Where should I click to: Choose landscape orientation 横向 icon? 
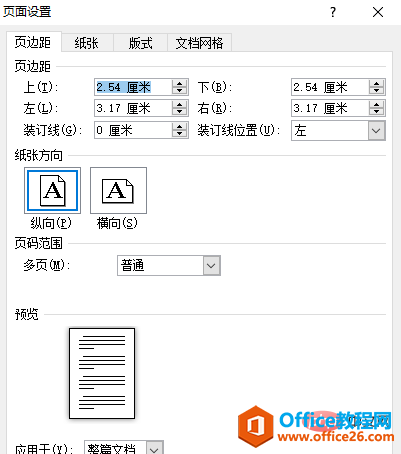pos(118,191)
